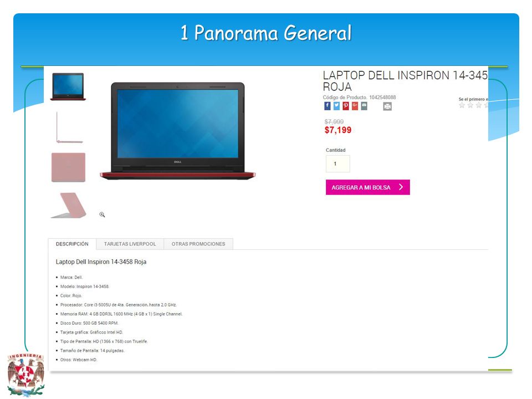Share product via Twitter icon
The image size is (532, 399).
click(x=336, y=106)
